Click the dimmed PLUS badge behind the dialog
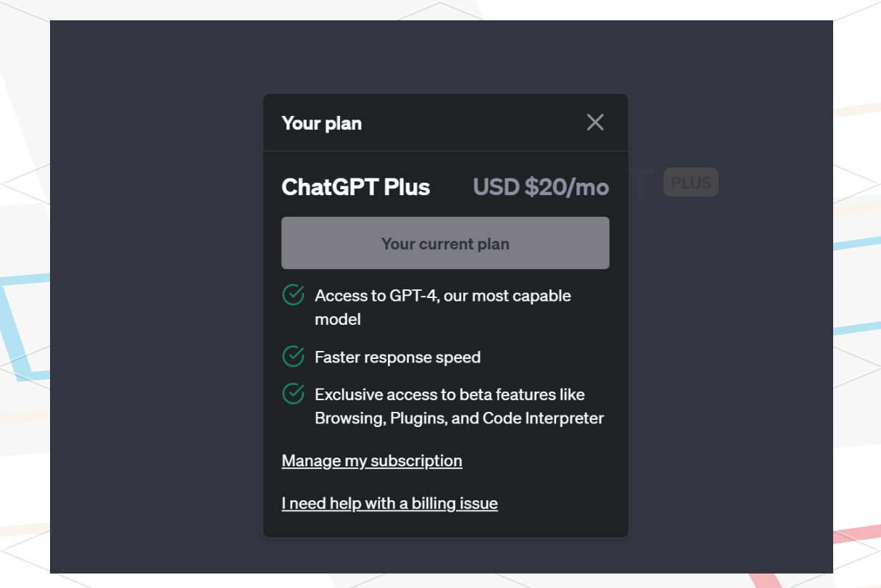This screenshot has height=588, width=881. pyautogui.click(x=691, y=183)
